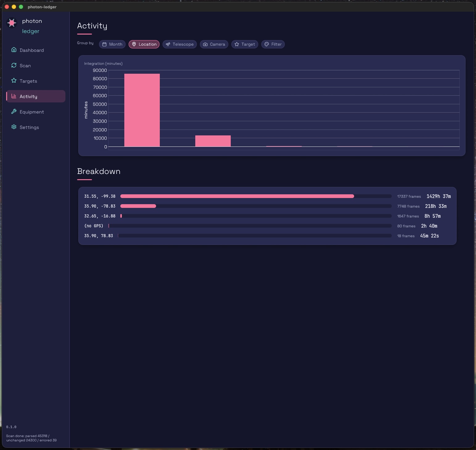Select the 35.90, -78.83 breakdown row
Screen dimensions: 476x450
pos(267,206)
